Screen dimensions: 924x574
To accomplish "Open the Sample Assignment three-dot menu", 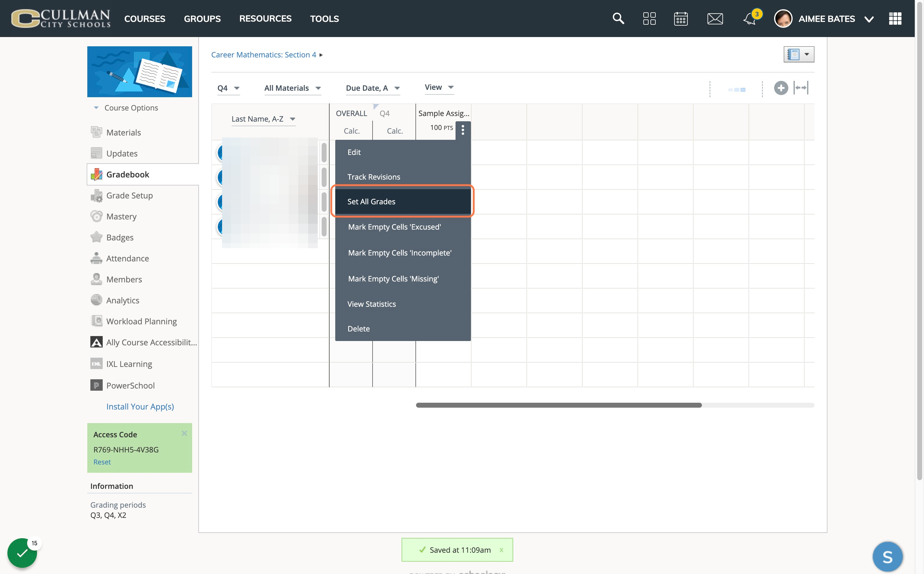I will pos(463,130).
